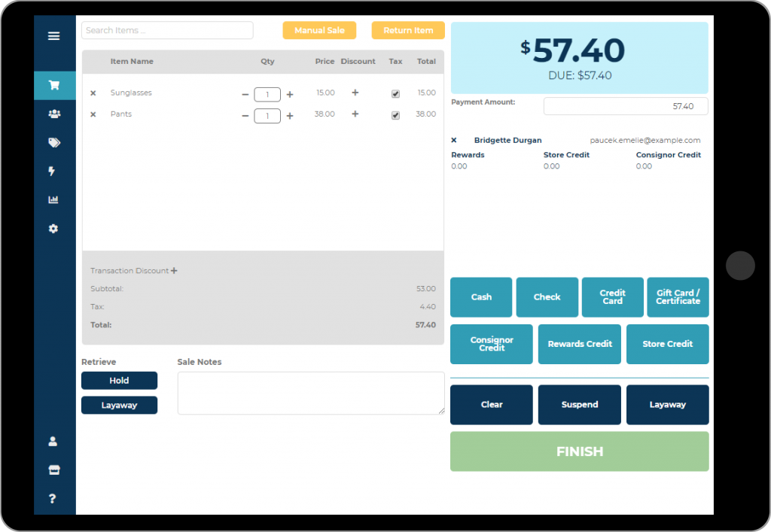The image size is (771, 532).
Task: Remove Bridgette Durgan from the sale
Action: point(454,140)
